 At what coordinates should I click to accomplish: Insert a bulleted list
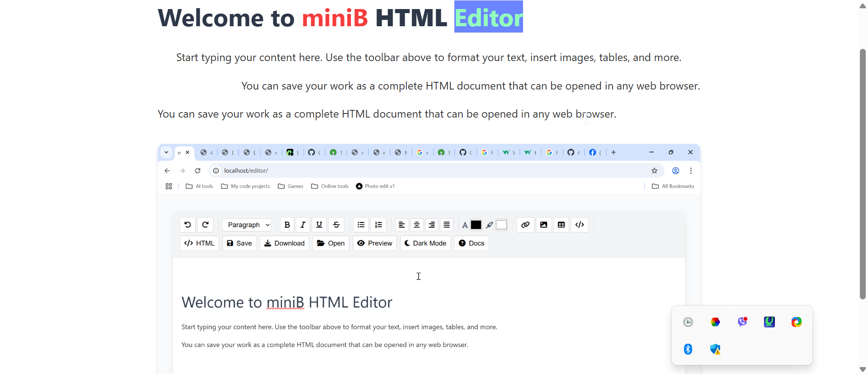pos(361,225)
